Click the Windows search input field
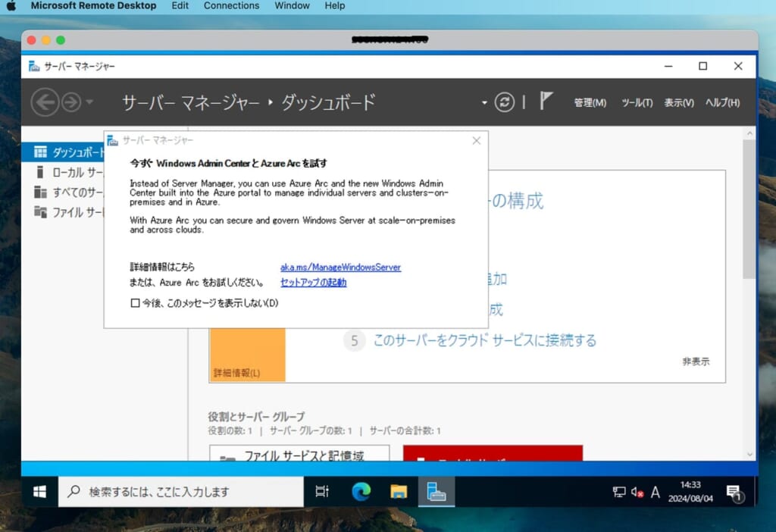 [x=182, y=491]
